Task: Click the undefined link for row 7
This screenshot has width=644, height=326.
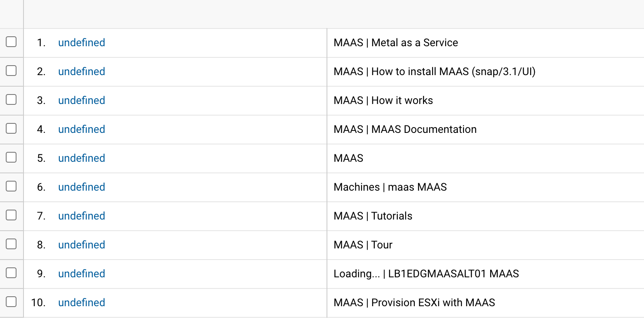Action: [x=81, y=216]
